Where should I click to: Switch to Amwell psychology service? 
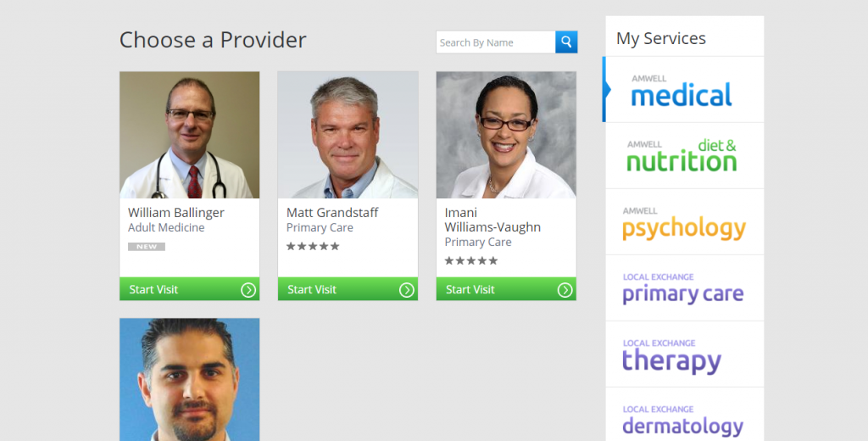(684, 222)
